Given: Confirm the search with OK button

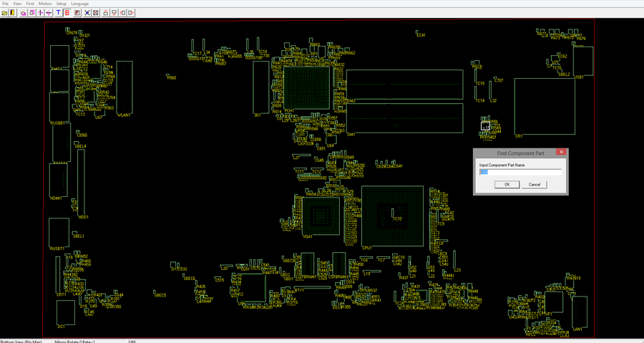Looking at the screenshot, I should (x=507, y=185).
